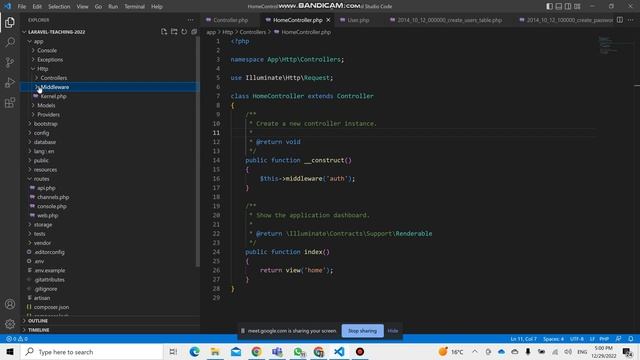Switch to create_users_table.php tab
Image resolution: width=640 pixels, height=360 pixels.
tap(449, 20)
